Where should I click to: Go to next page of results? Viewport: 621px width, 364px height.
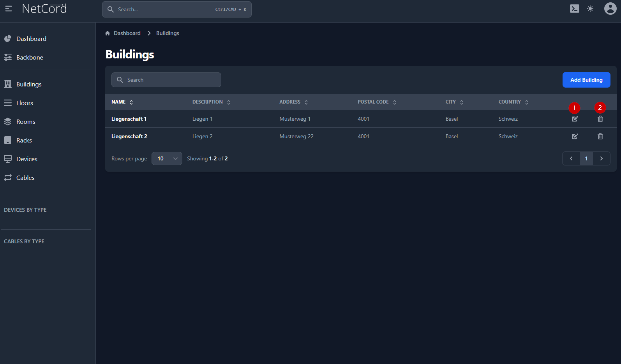tap(601, 158)
